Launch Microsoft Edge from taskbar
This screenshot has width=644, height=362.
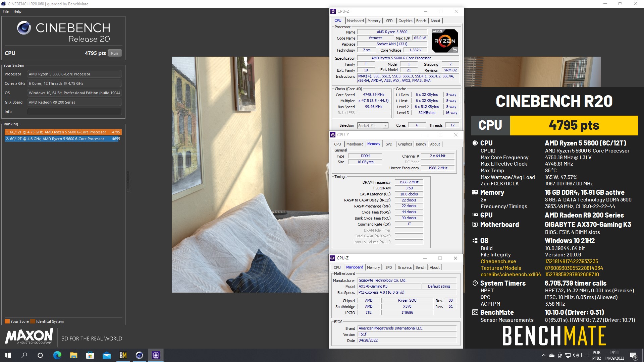(57, 355)
